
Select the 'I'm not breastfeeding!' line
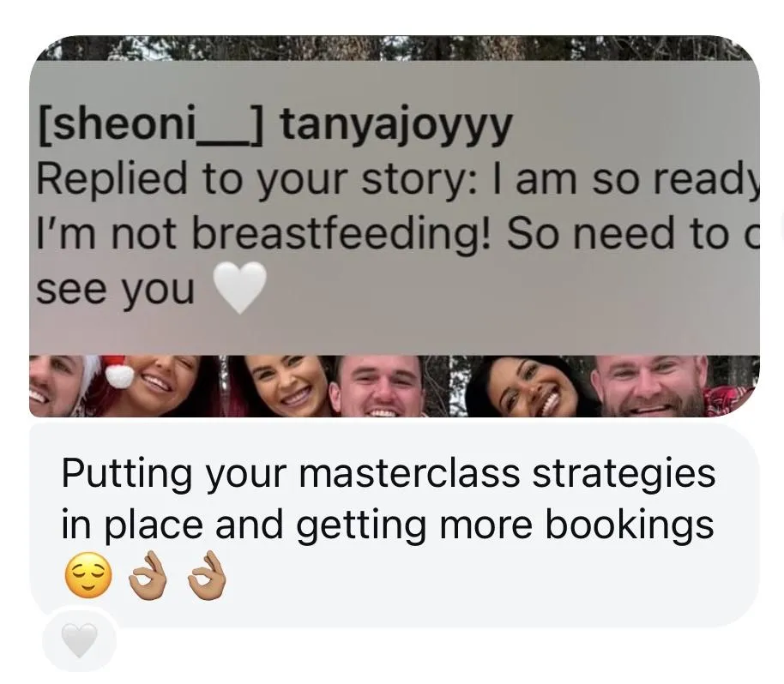coord(398,234)
